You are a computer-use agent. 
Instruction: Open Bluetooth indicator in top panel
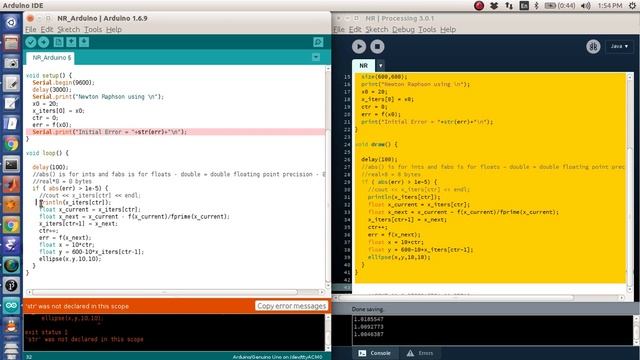click(536, 5)
